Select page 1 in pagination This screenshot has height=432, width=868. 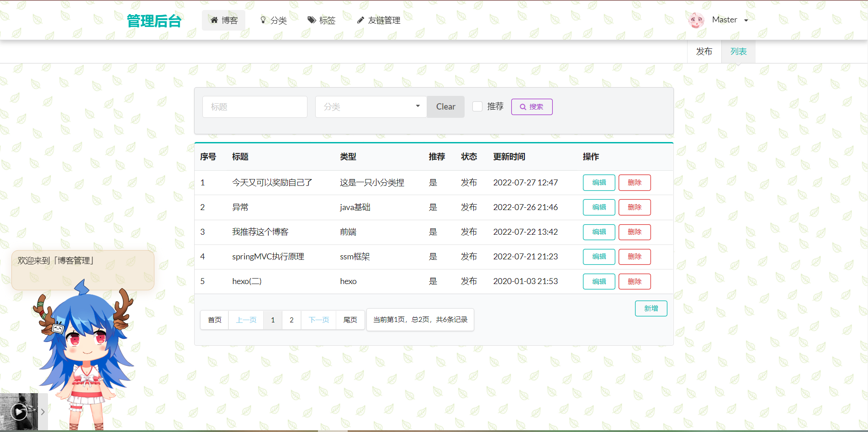[273, 320]
